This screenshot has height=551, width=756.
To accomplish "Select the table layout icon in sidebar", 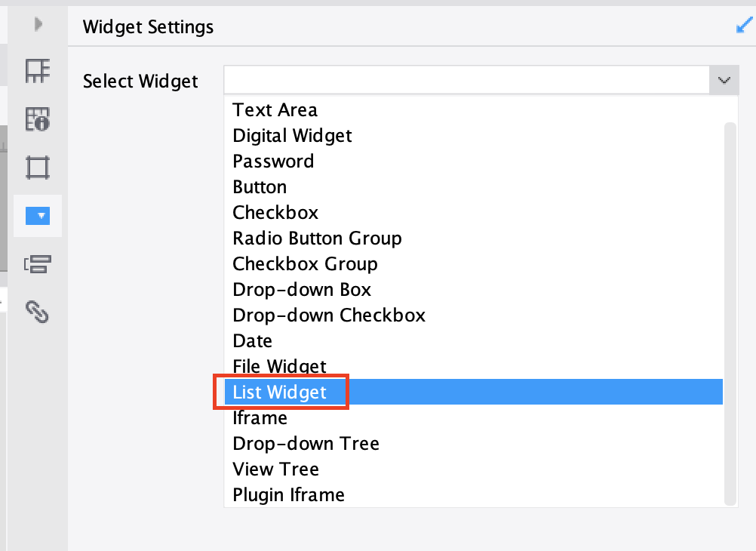I will coord(37,71).
